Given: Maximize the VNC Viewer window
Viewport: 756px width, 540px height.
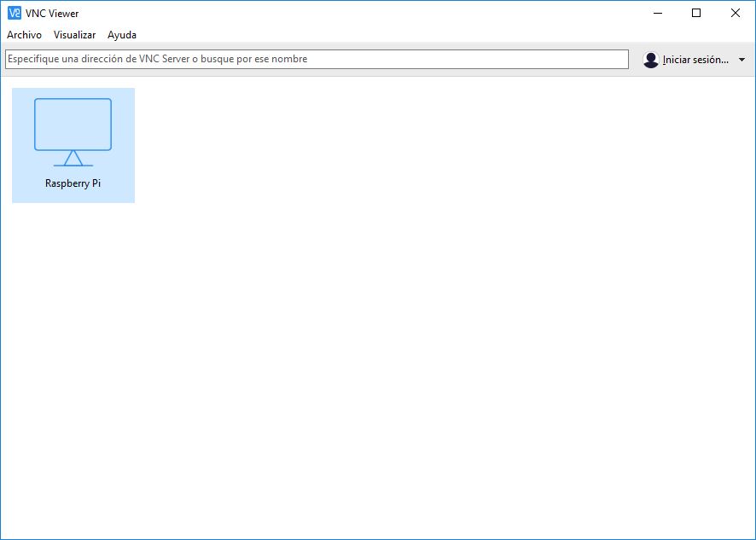Looking at the screenshot, I should pyautogui.click(x=696, y=13).
